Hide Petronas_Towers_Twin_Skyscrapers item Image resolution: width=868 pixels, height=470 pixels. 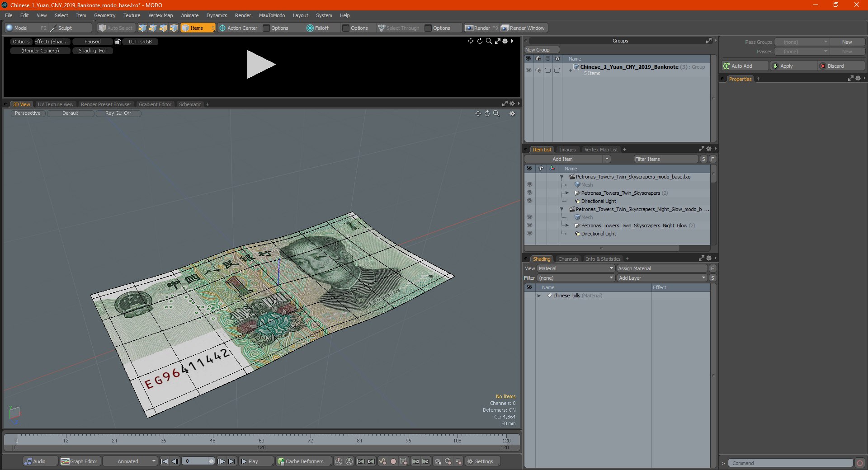tap(529, 193)
